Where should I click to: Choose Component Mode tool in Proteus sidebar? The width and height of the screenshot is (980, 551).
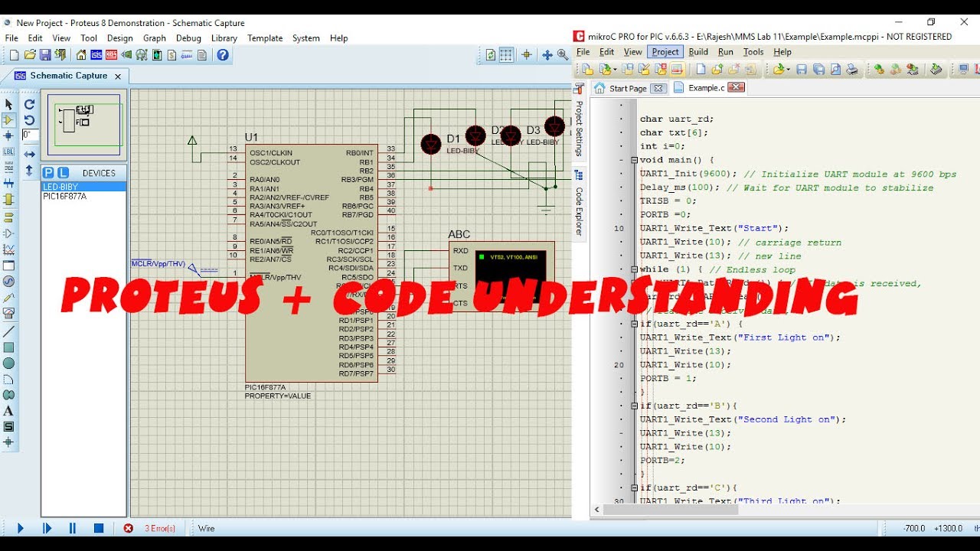(8, 120)
